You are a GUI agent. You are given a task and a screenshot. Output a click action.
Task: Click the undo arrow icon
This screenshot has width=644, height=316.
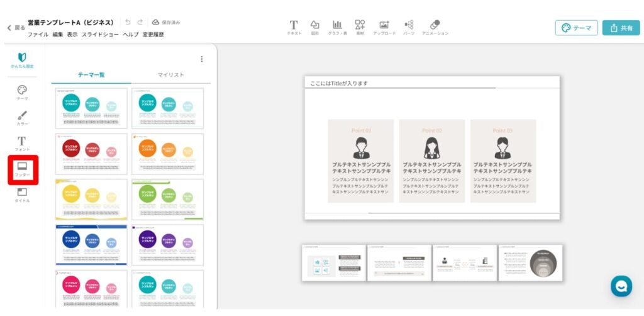[128, 22]
